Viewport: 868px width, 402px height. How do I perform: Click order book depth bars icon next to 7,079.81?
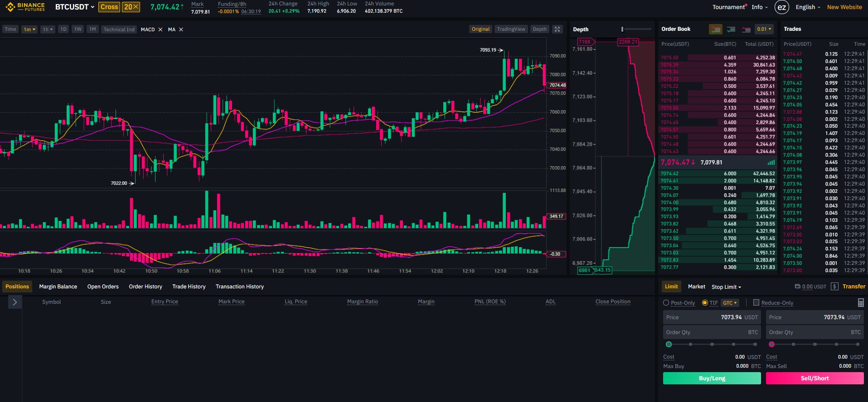point(771,163)
